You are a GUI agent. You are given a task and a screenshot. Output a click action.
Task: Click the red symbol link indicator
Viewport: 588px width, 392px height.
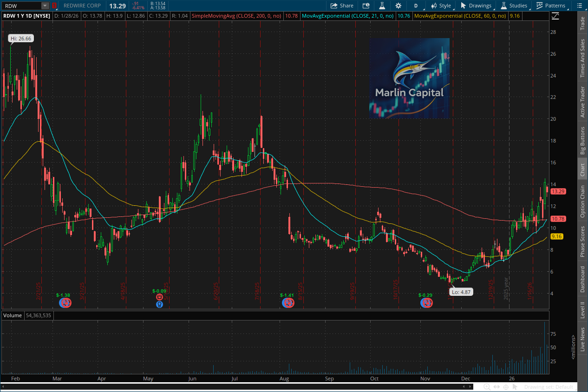coord(54,6)
